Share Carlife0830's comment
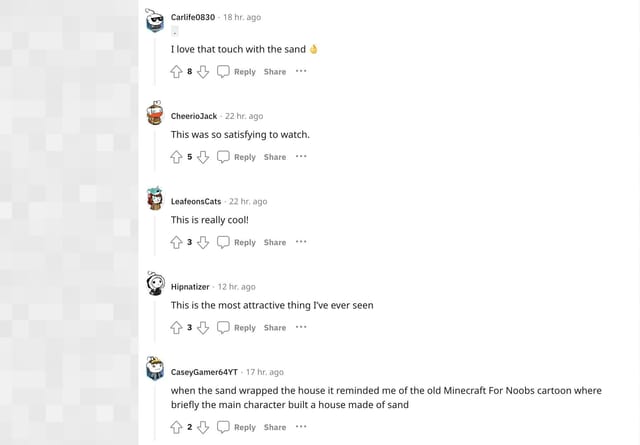This screenshot has height=445, width=640. [x=275, y=72]
